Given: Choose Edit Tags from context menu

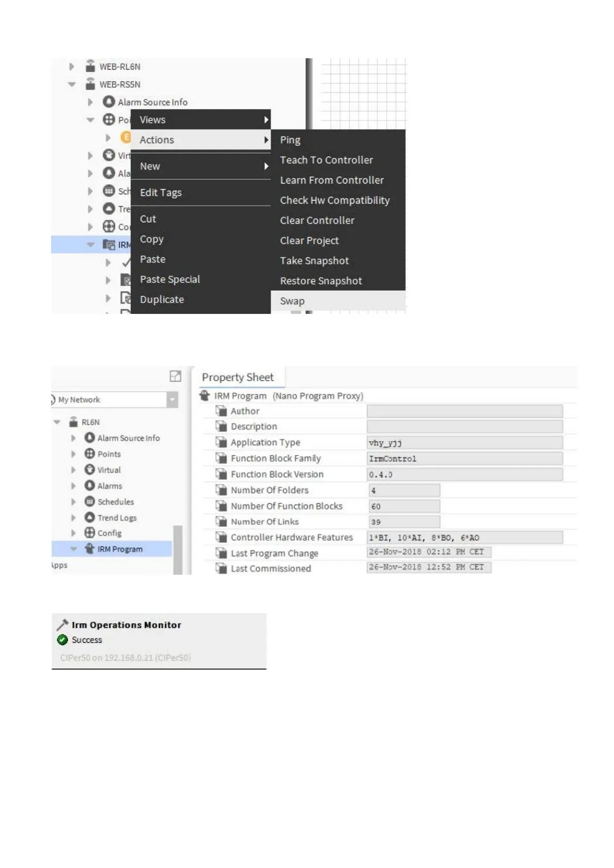Looking at the screenshot, I should [201, 192].
